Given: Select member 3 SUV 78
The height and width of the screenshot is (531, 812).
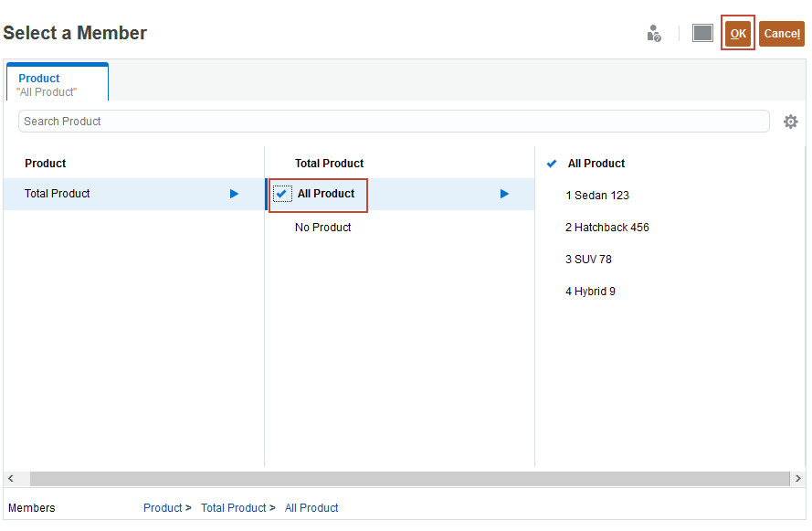Looking at the screenshot, I should [x=588, y=260].
